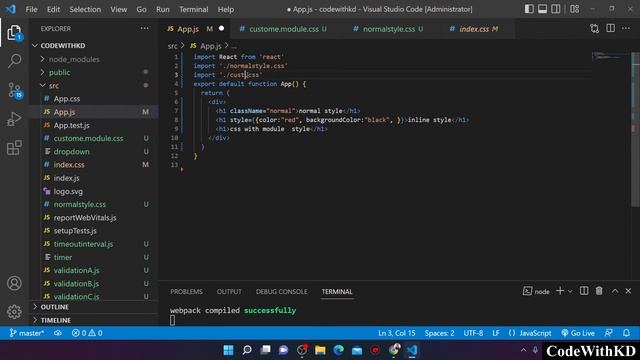Open the Terminal menu
The width and height of the screenshot is (640, 360).
click(193, 9)
